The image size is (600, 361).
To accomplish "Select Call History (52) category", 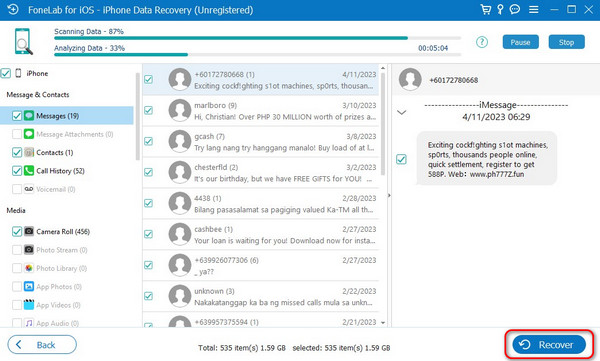I will point(60,171).
